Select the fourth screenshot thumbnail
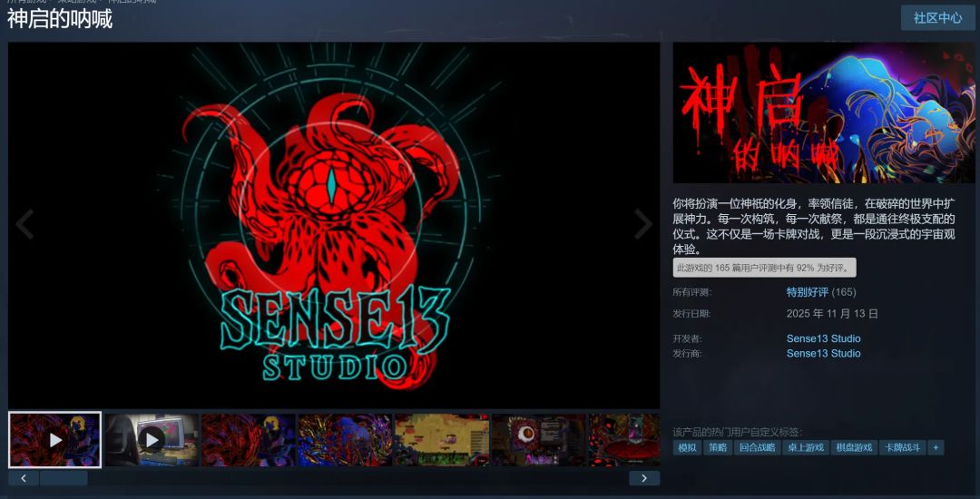 pos(345,440)
